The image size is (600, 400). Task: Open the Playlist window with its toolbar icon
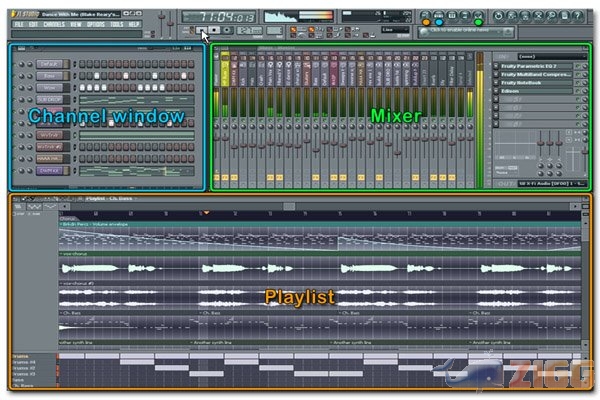pos(425,16)
